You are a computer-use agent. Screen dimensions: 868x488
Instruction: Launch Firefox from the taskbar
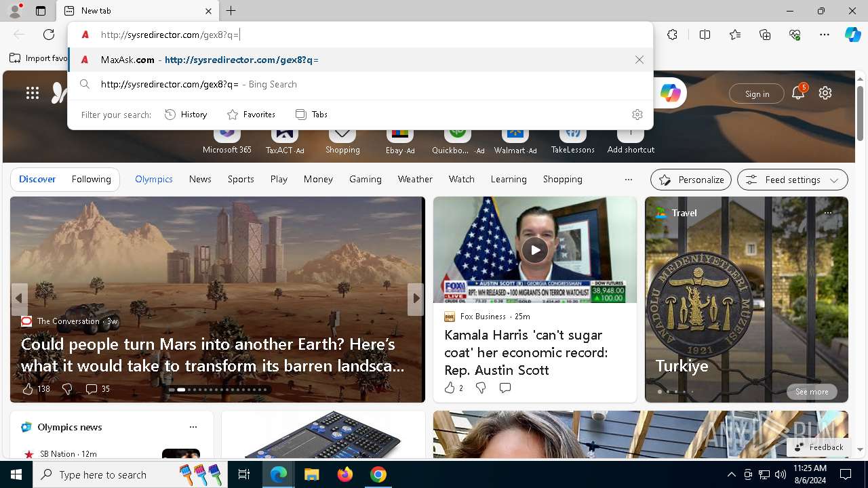point(345,474)
